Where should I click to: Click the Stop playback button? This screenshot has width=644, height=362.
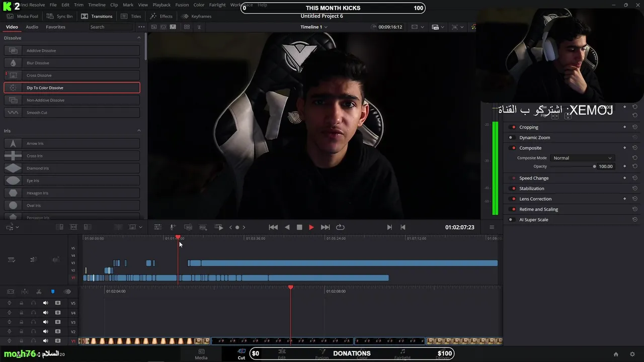point(299,227)
